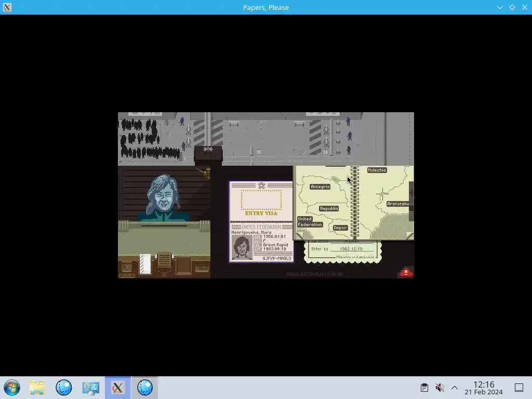The image size is (532, 399).
Task: Click the booth loudspeaker to call next
Action: pyautogui.click(x=208, y=150)
